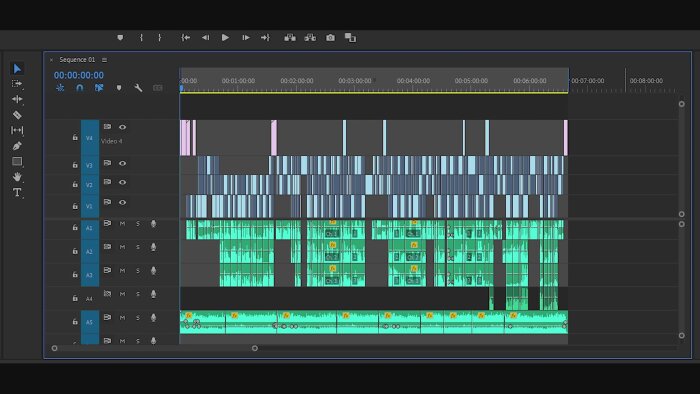The width and height of the screenshot is (700, 394).
Task: Toggle track targeting for V2
Action: [x=90, y=184]
